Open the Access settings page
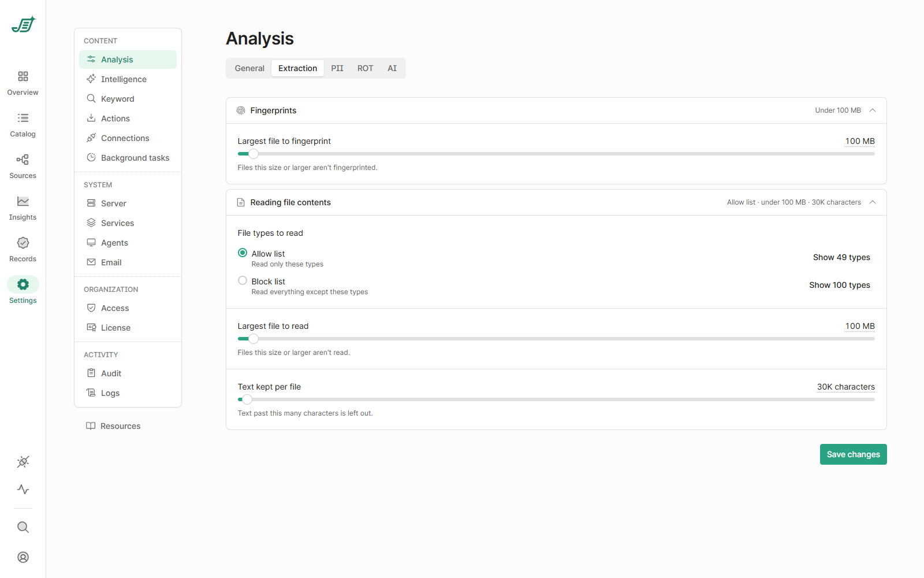Image resolution: width=924 pixels, height=578 pixels. click(128, 308)
